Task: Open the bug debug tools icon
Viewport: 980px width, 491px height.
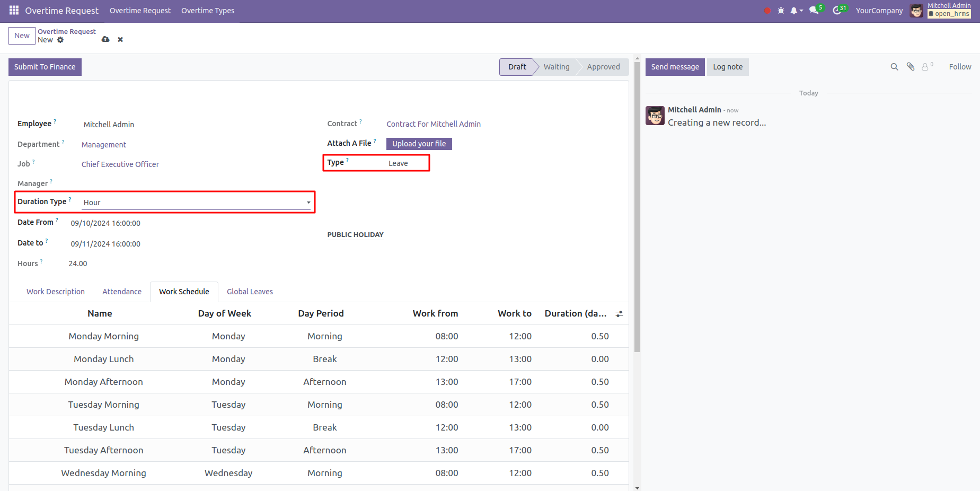Action: pos(781,11)
